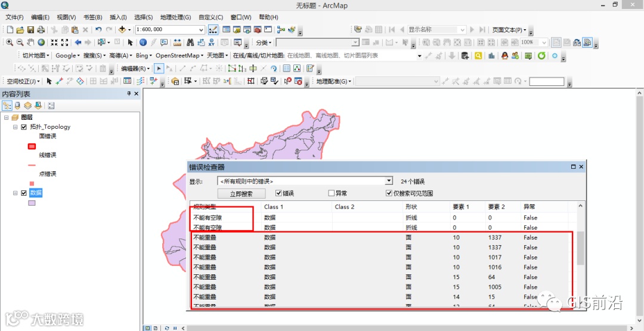Viewport: 644px width, 331px height.
Task: Open the editor Attributes window
Action: click(x=287, y=69)
